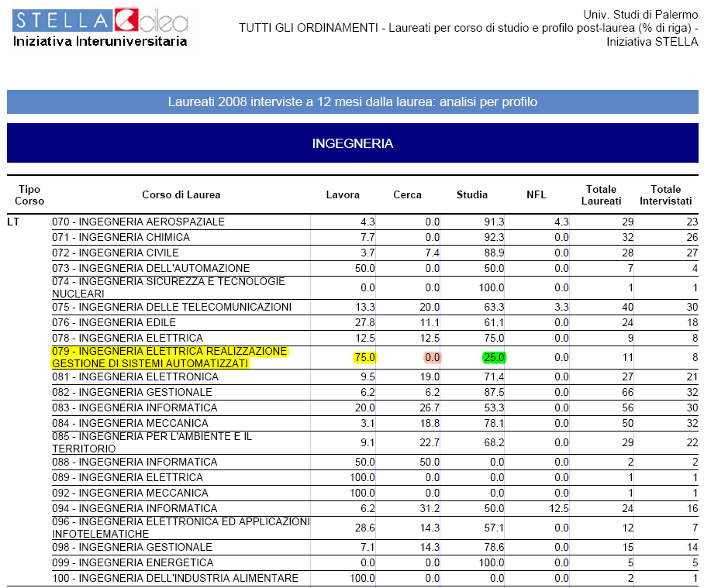Click Lavora value 28.6 for Elettronica 096
The height and width of the screenshot is (588, 704).
[x=364, y=528]
